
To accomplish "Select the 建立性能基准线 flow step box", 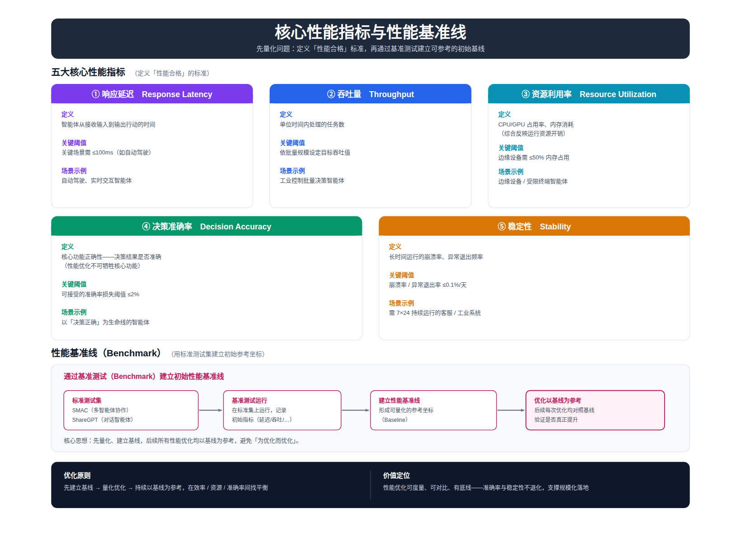I will 433,410.
